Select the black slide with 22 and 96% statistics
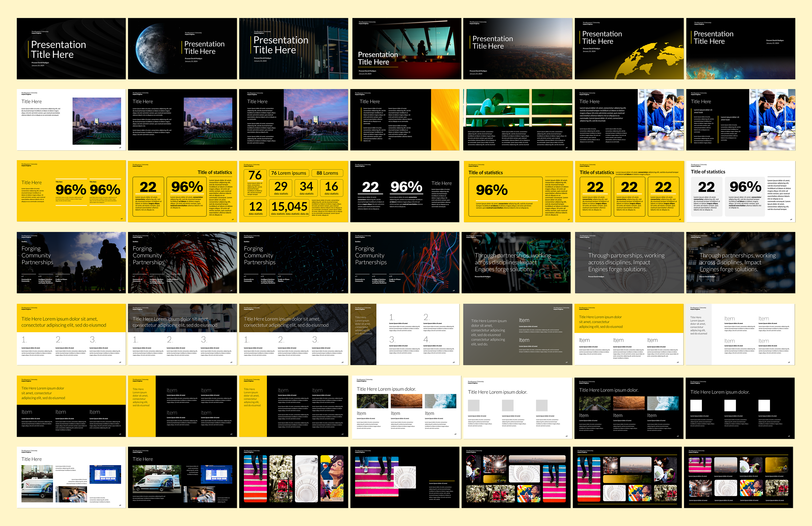This screenshot has height=526, width=812. [x=405, y=191]
